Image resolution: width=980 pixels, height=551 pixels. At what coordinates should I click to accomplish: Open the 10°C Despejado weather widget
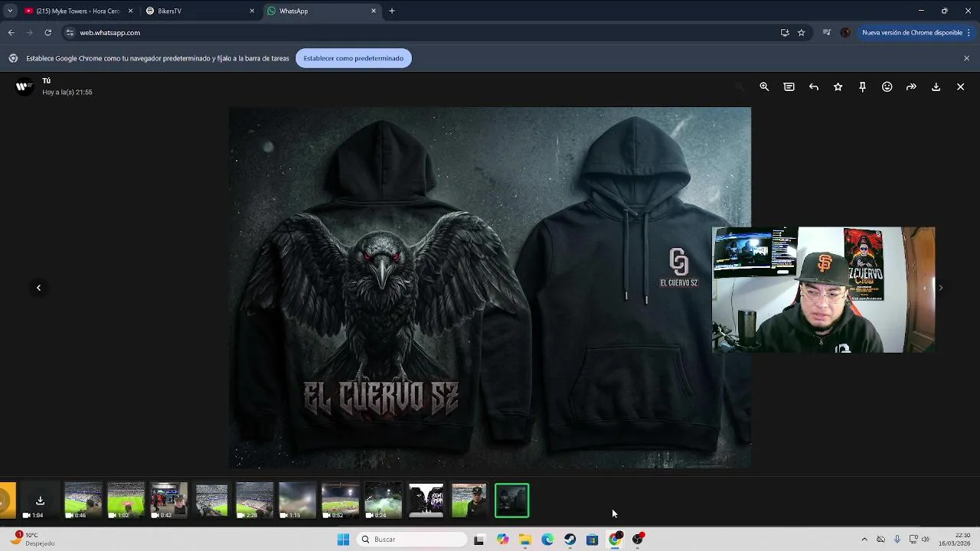(34, 539)
